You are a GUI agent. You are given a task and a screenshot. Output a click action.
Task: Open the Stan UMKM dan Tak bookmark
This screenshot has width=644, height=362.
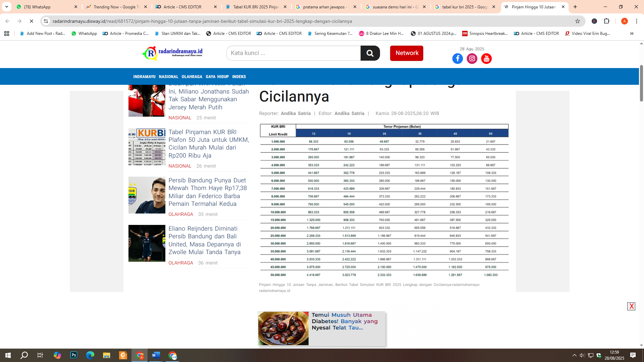point(177,34)
